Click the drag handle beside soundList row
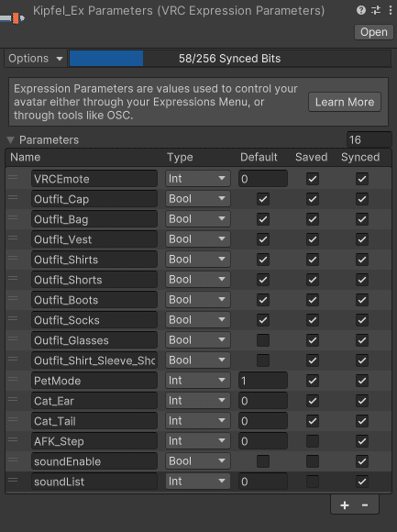This screenshot has height=532, width=397. pyautogui.click(x=13, y=480)
